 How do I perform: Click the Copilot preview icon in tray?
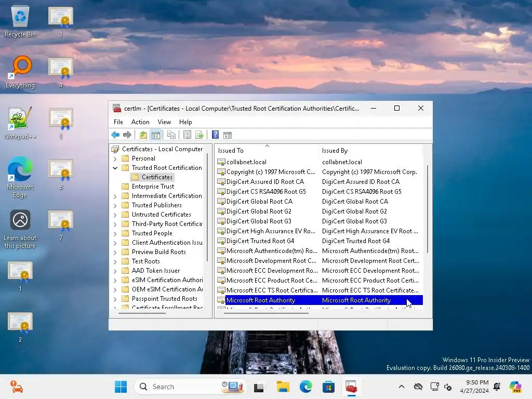pyautogui.click(x=515, y=387)
